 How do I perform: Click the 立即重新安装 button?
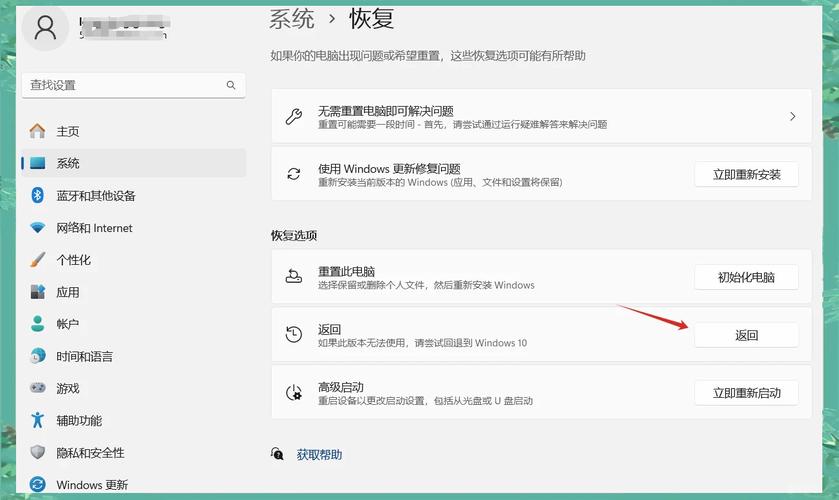coord(746,175)
